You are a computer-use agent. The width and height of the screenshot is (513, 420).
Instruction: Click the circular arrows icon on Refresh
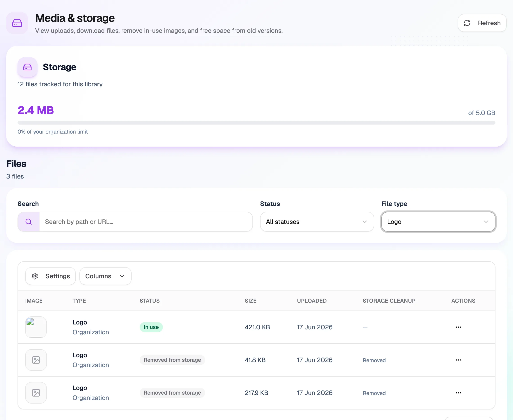point(467,23)
